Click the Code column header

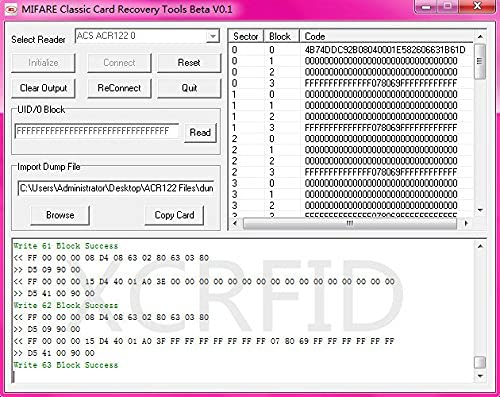[x=387, y=36]
